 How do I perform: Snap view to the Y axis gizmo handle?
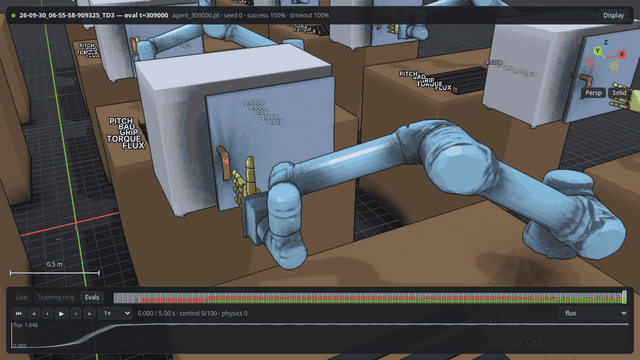click(x=598, y=51)
